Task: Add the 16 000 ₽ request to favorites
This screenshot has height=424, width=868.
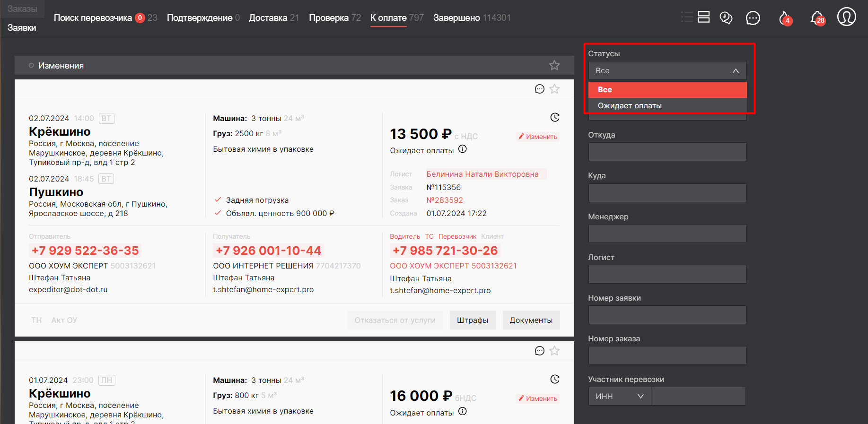Action: click(554, 351)
